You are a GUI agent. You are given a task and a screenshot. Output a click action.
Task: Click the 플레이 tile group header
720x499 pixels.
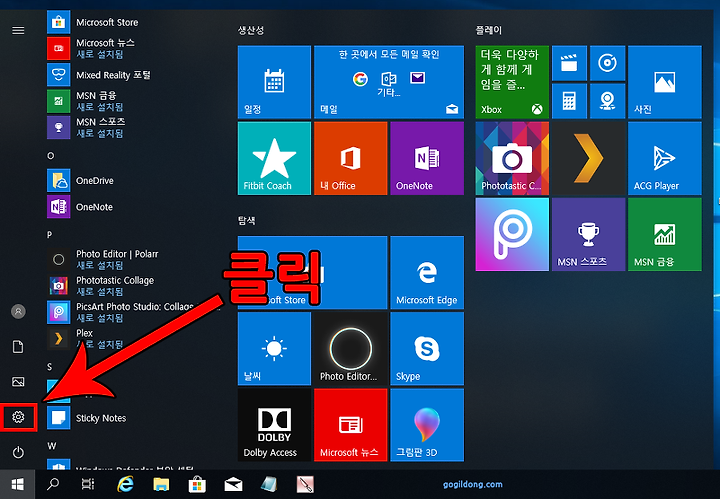coord(489,30)
